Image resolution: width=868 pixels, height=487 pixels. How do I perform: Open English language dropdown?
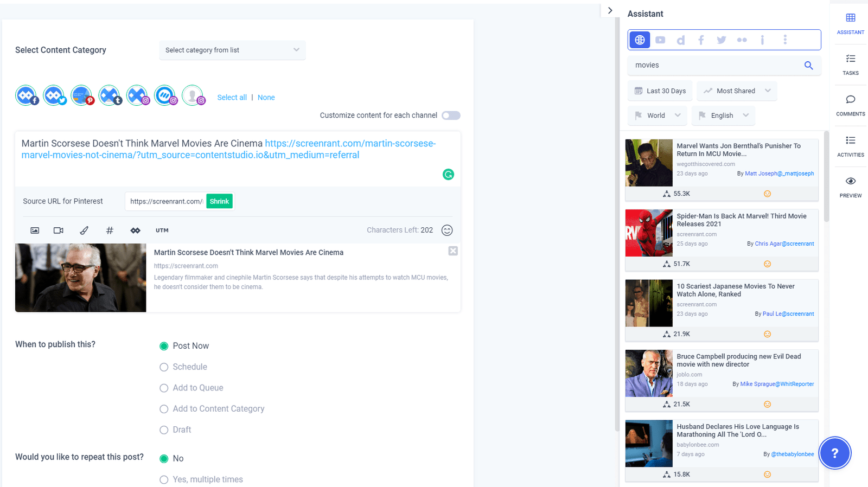(x=723, y=116)
